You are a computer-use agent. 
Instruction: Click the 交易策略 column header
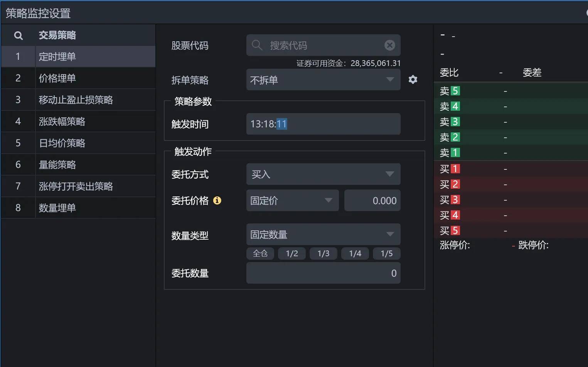coord(57,35)
